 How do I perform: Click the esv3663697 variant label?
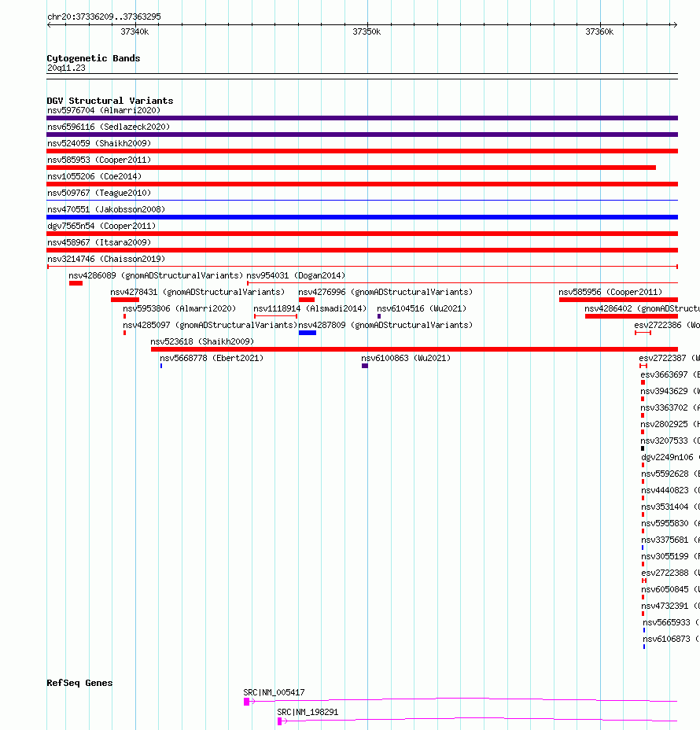tap(670, 374)
